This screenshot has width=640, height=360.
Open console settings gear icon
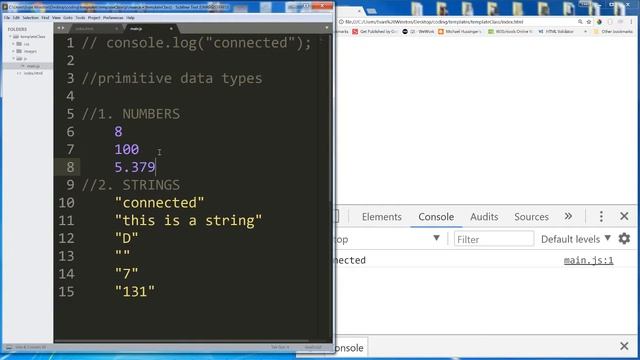pos(624,238)
